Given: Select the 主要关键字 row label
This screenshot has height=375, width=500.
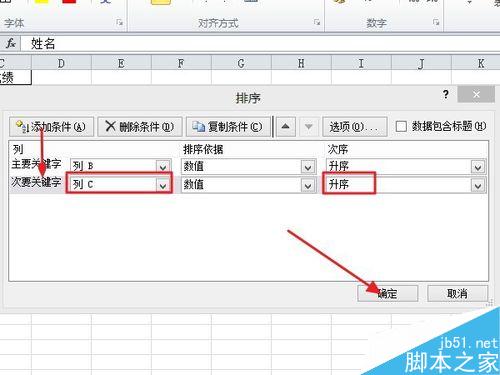Looking at the screenshot, I should coord(36,164).
